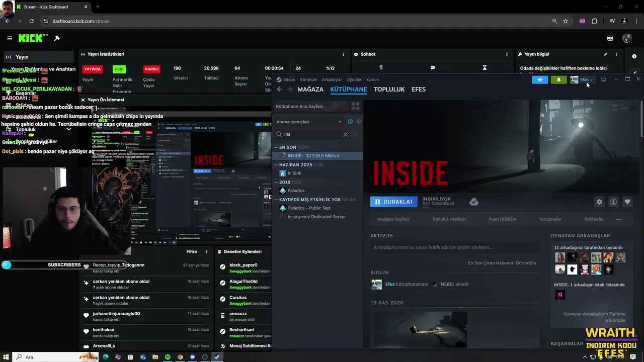Open Steam menu in menu bar
The width and height of the screenshot is (644, 362).
coord(289,79)
